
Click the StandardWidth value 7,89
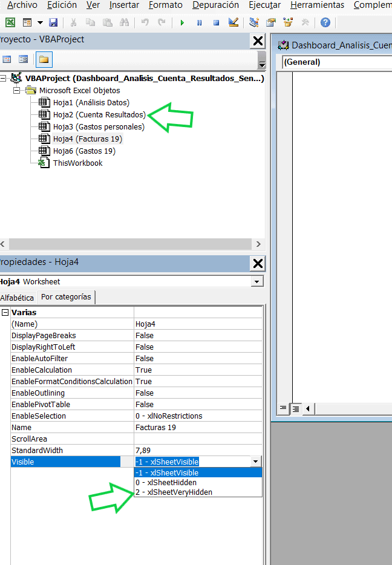click(x=198, y=451)
